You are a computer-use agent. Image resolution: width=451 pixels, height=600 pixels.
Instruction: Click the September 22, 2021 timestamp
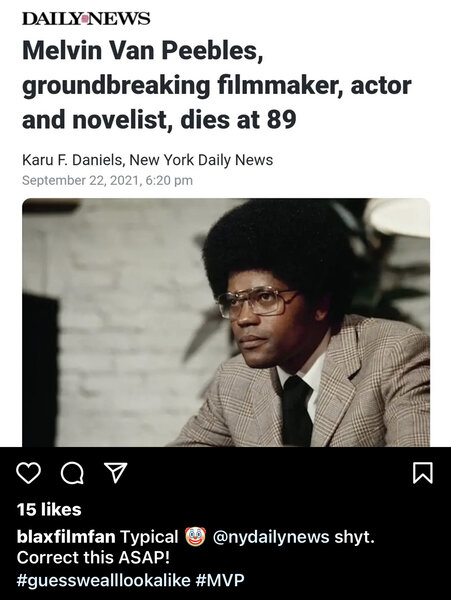[107, 180]
